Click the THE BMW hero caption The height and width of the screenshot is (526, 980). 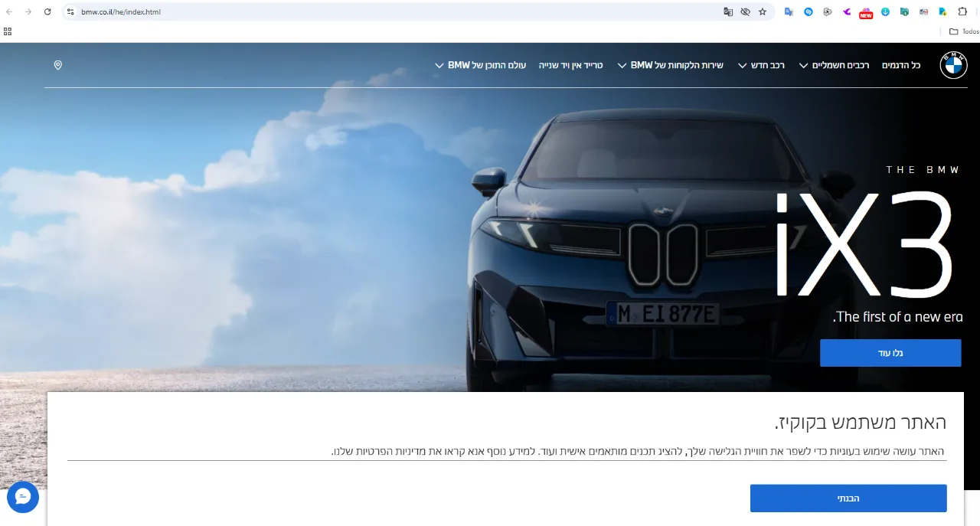point(923,170)
